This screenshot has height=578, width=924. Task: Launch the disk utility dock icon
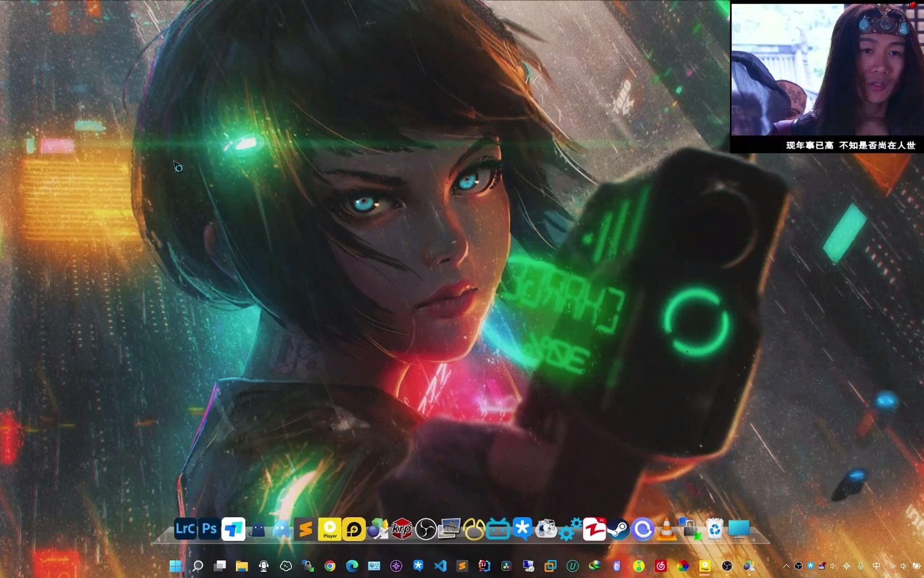(x=546, y=529)
